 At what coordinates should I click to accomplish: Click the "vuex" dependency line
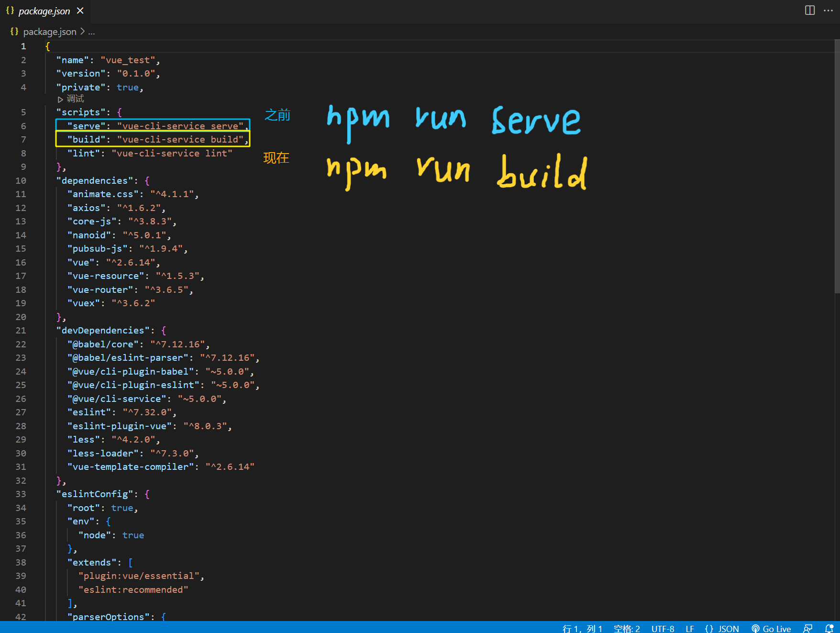[111, 303]
